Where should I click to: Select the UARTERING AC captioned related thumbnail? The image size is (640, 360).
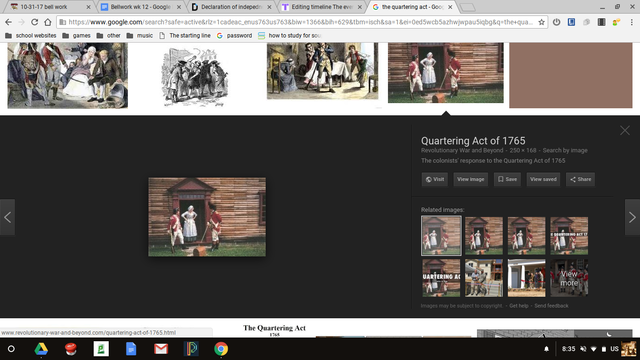[441, 278]
